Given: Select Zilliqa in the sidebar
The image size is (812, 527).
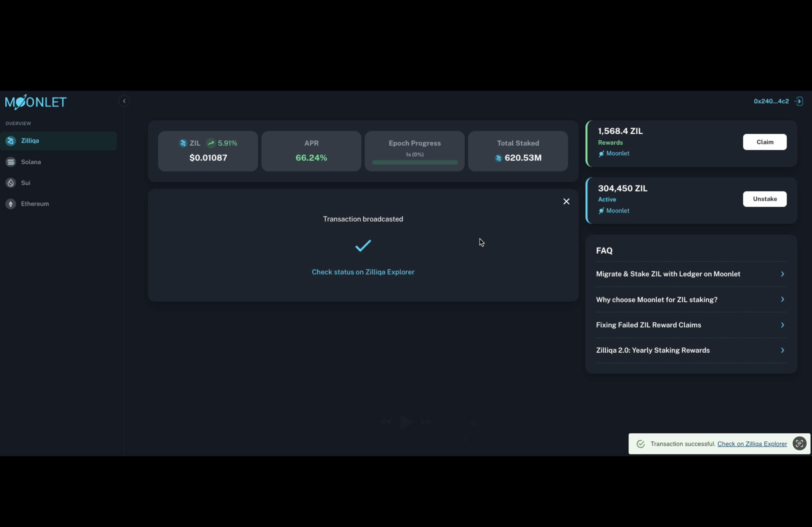Looking at the screenshot, I should [x=58, y=141].
